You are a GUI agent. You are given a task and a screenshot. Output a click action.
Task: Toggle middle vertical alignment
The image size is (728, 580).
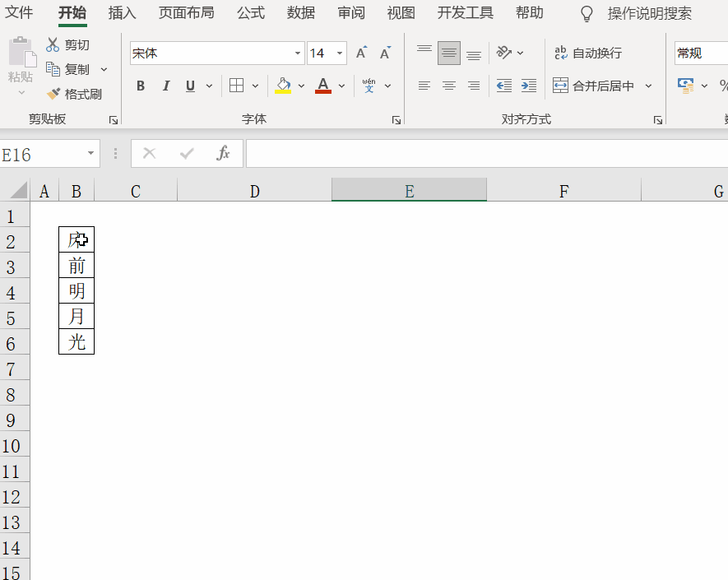[449, 53]
